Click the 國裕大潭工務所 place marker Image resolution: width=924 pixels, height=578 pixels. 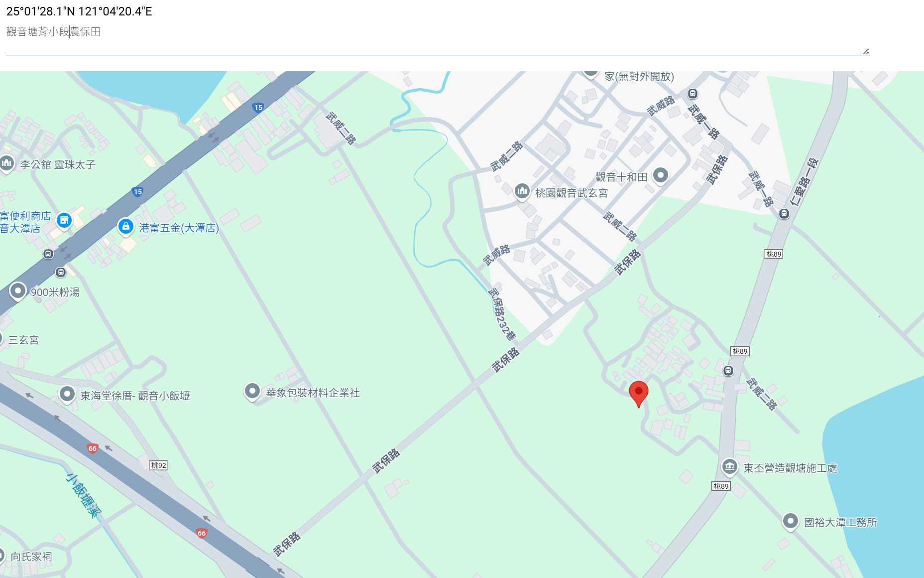pos(790,521)
